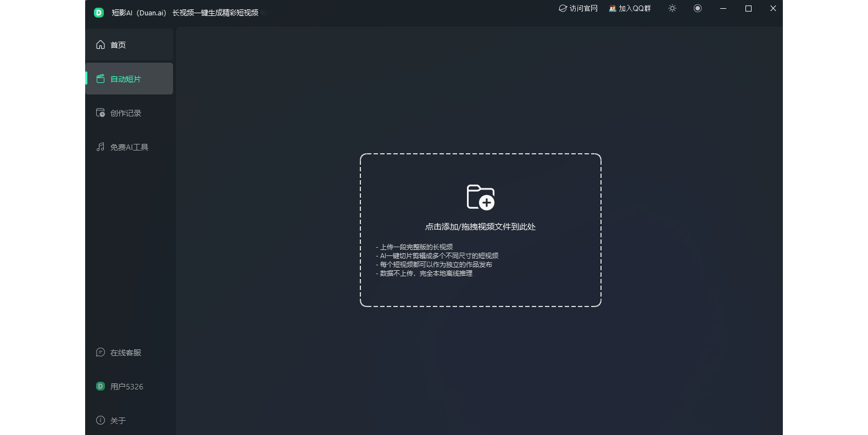Toggle light/dark theme with the sun icon
Image resolution: width=868 pixels, height=435 pixels.
(672, 9)
